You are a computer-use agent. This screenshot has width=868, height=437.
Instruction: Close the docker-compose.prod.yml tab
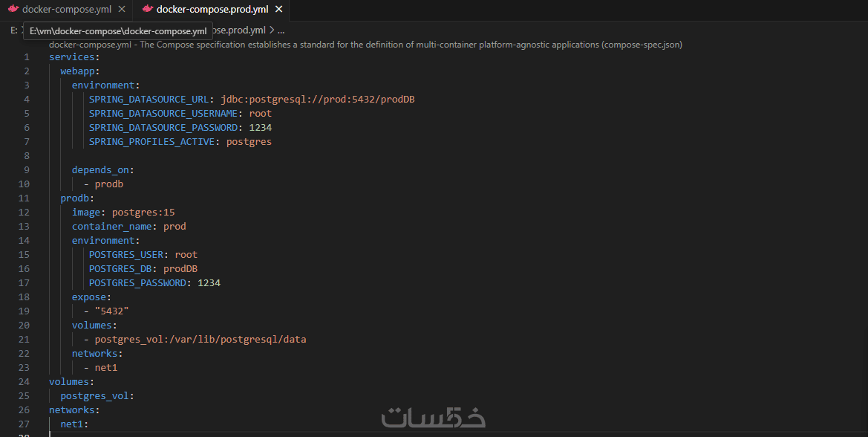click(x=279, y=10)
